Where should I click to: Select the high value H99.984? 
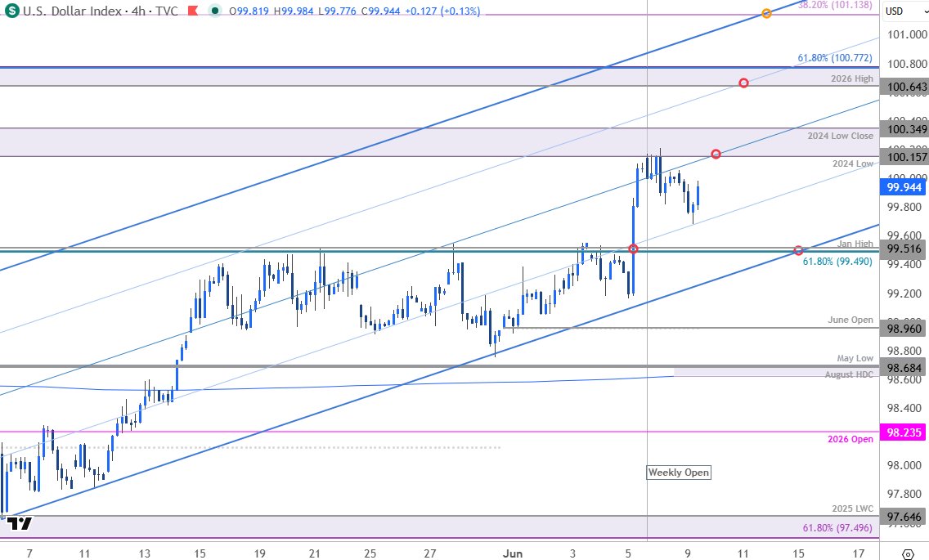tap(294, 11)
